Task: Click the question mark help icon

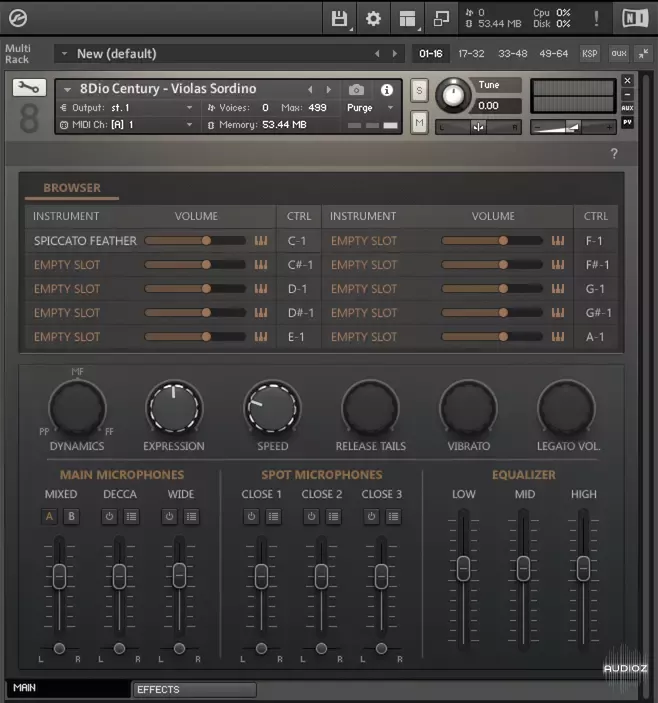Action: (614, 154)
